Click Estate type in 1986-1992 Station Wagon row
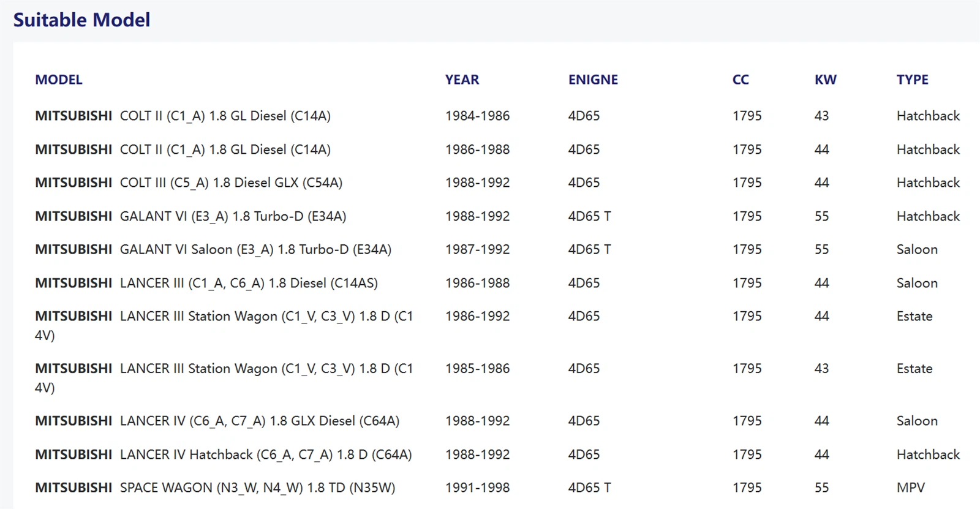 [914, 316]
